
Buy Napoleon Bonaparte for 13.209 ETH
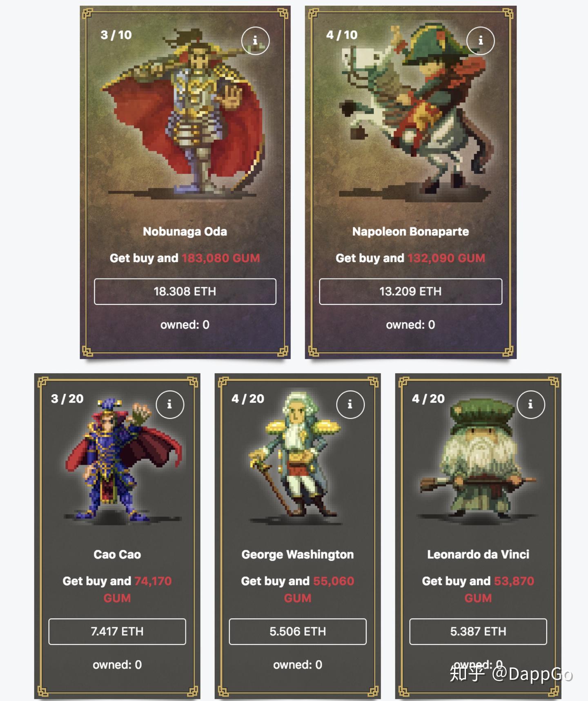(411, 292)
